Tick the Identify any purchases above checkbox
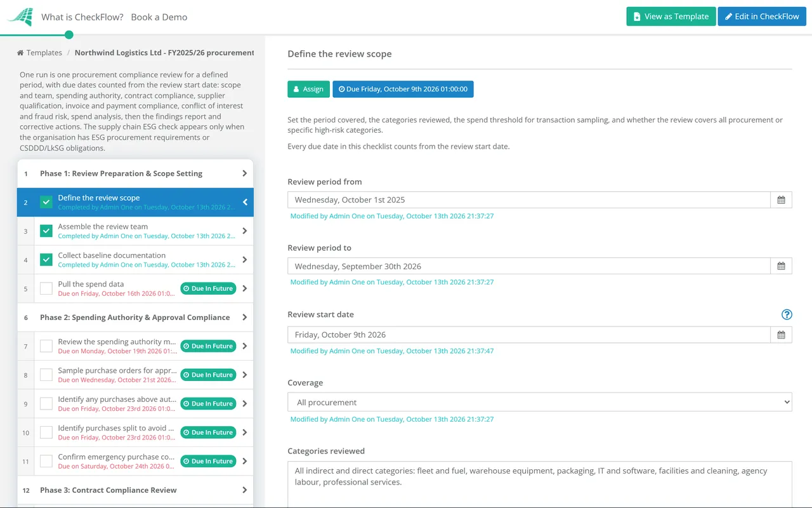Screen dimensions: 812x508 pos(46,403)
